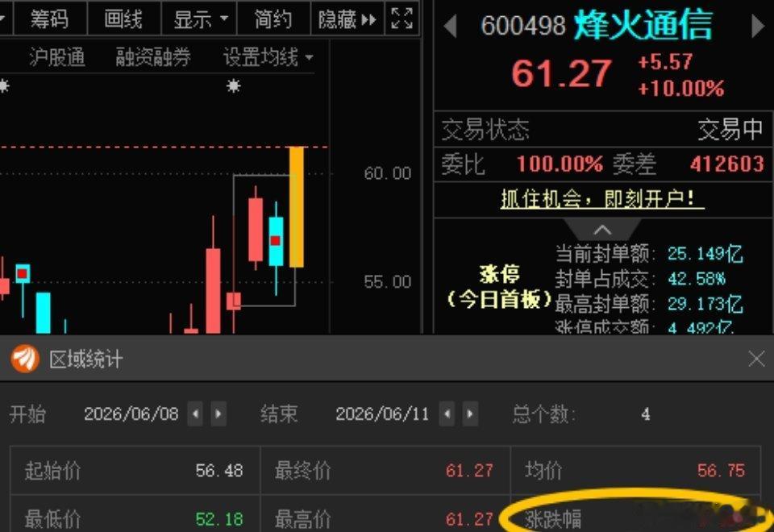Close the 区域统计 panel
This screenshot has height=532, width=774.
(x=756, y=359)
